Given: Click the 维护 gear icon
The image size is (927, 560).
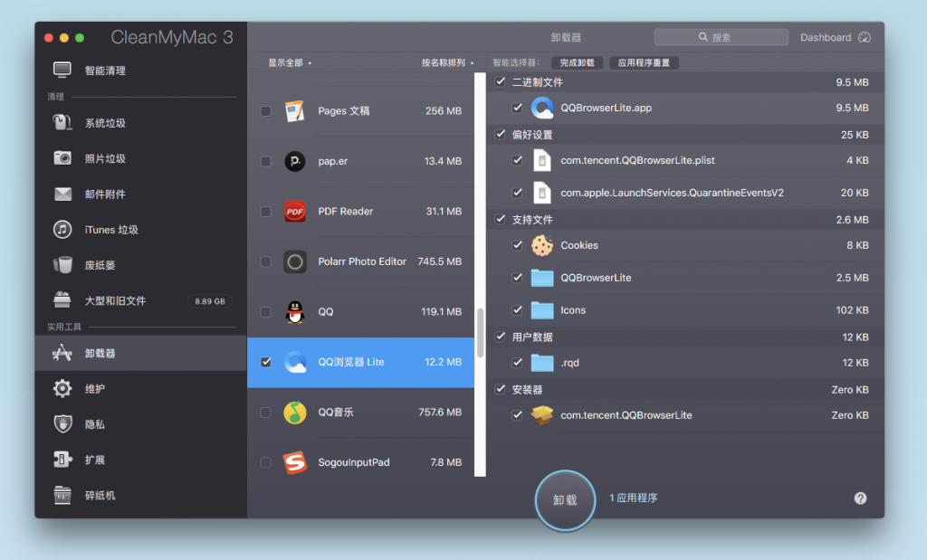Looking at the screenshot, I should [x=62, y=389].
